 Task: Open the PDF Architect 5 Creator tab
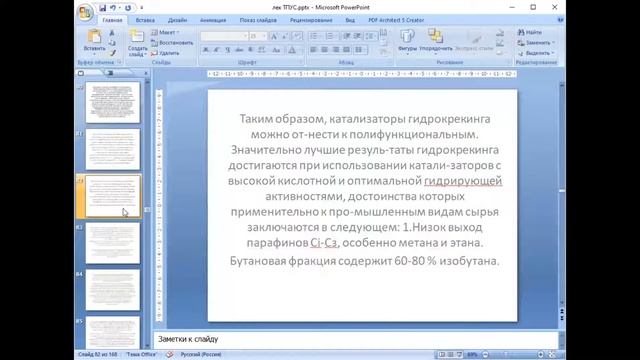pos(396,20)
